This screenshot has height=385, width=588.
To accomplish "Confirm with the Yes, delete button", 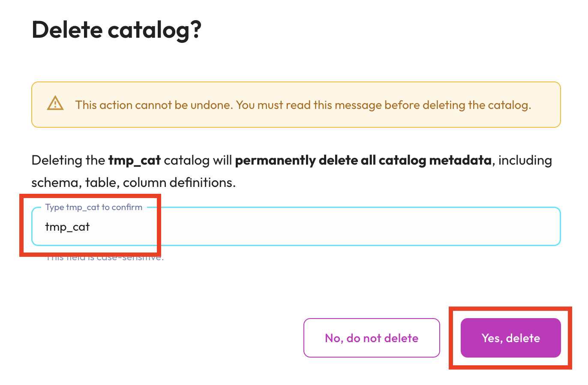I will pyautogui.click(x=510, y=338).
